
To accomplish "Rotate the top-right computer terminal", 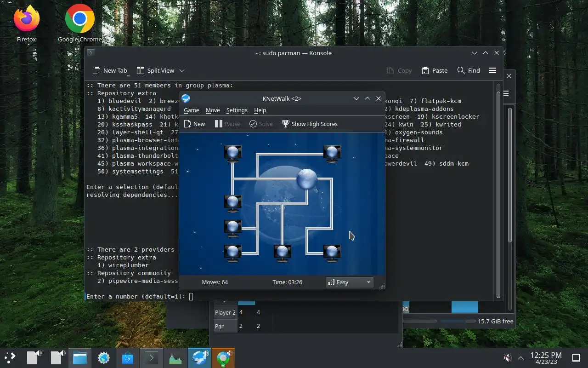I will pos(332,153).
